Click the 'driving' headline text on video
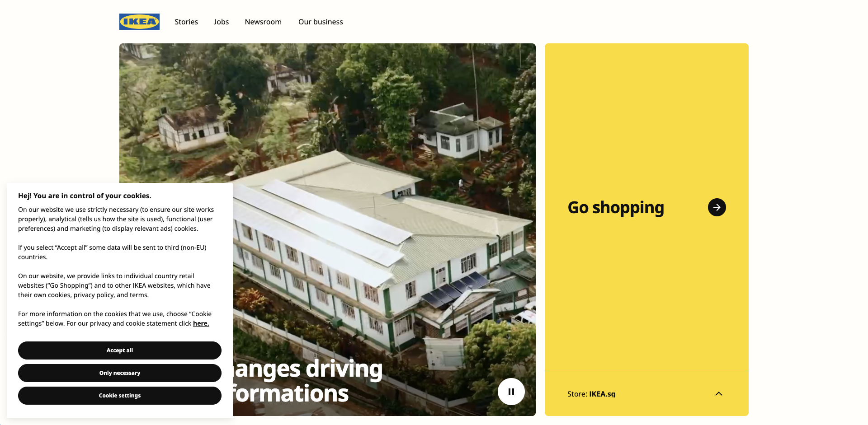Image resolution: width=868 pixels, height=425 pixels. 344,369
